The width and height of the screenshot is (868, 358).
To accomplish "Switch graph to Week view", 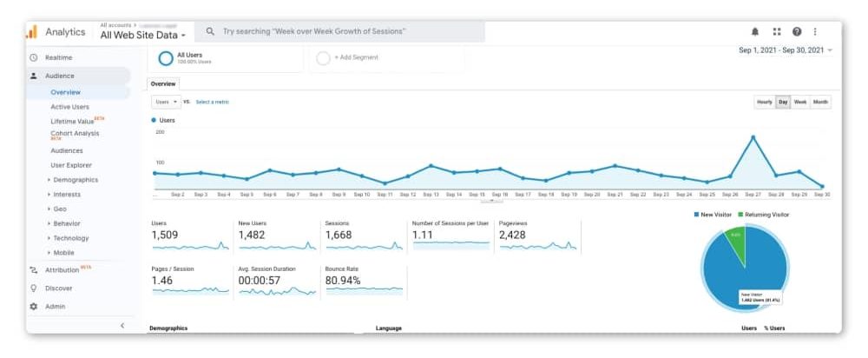I will [800, 102].
